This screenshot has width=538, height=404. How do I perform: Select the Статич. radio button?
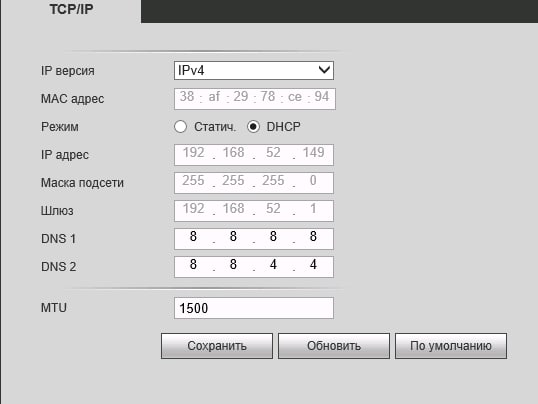pyautogui.click(x=180, y=127)
